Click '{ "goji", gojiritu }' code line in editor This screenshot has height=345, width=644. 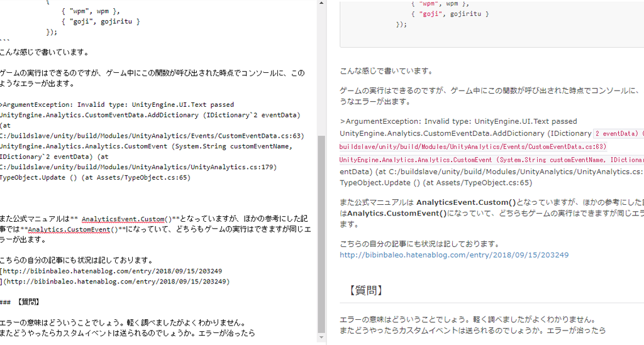[x=101, y=21]
